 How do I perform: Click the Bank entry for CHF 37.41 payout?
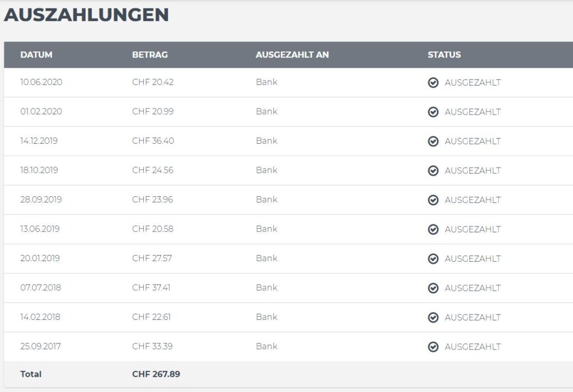(x=267, y=287)
